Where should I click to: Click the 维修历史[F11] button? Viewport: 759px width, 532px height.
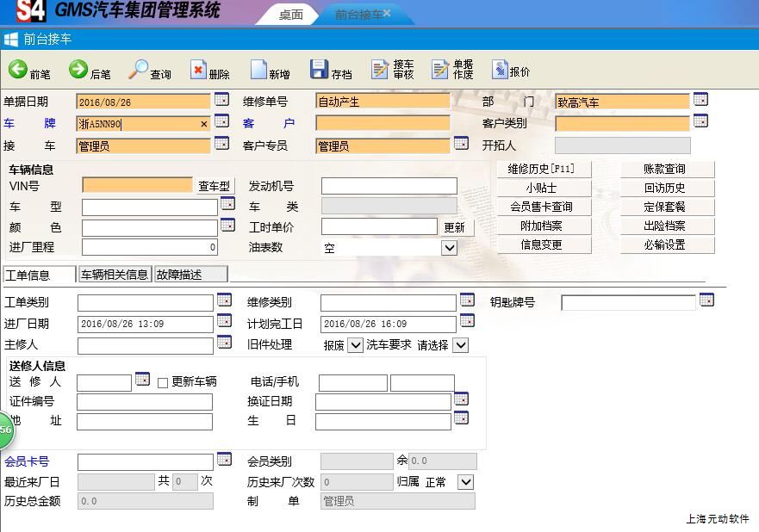click(x=544, y=170)
